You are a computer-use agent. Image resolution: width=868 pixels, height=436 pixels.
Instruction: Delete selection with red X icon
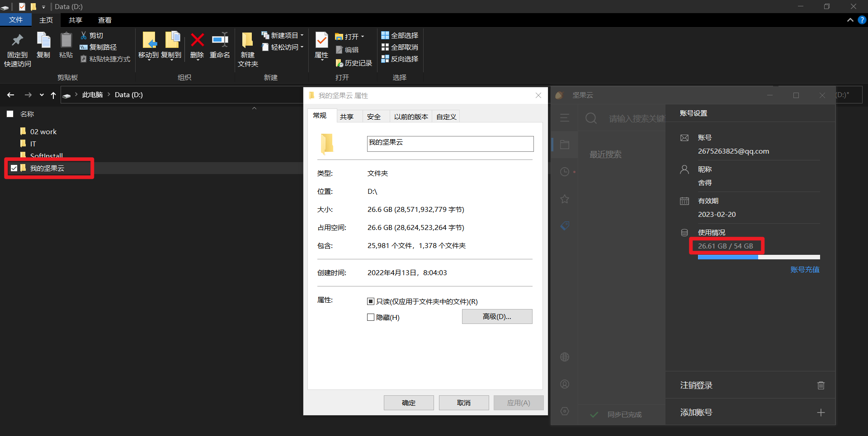[197, 45]
